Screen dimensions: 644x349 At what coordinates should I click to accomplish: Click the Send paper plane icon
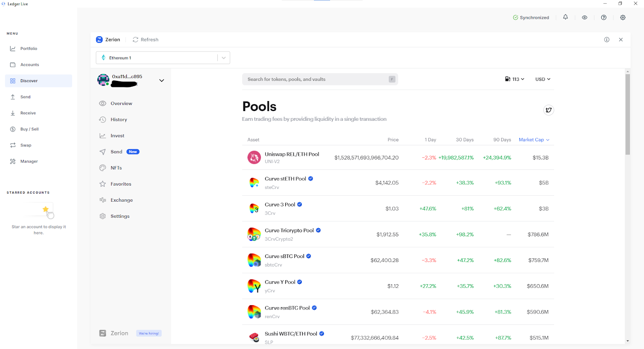[103, 152]
